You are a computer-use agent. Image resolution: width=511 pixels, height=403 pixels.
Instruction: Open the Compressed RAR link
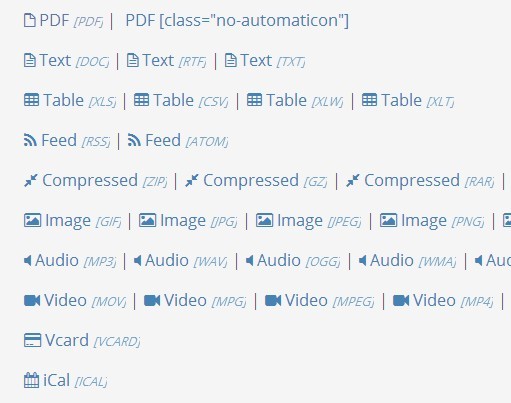tap(420, 181)
